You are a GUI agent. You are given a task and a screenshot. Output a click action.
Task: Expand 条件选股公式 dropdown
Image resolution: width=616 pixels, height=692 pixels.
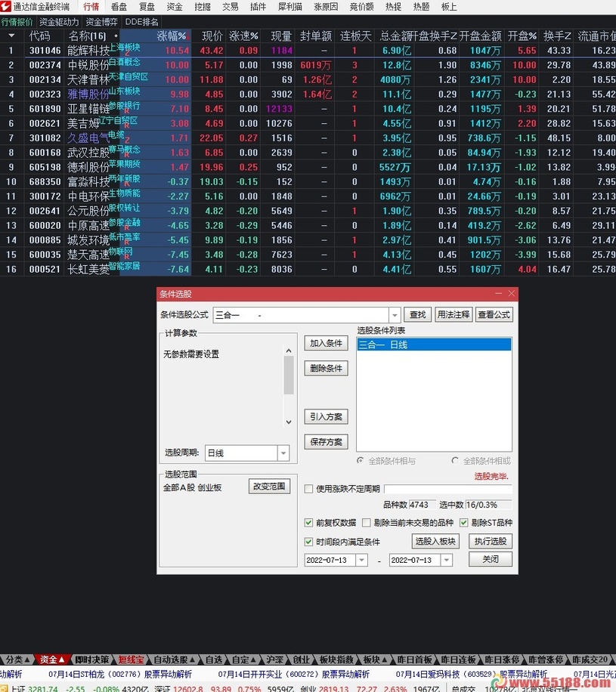tap(395, 315)
